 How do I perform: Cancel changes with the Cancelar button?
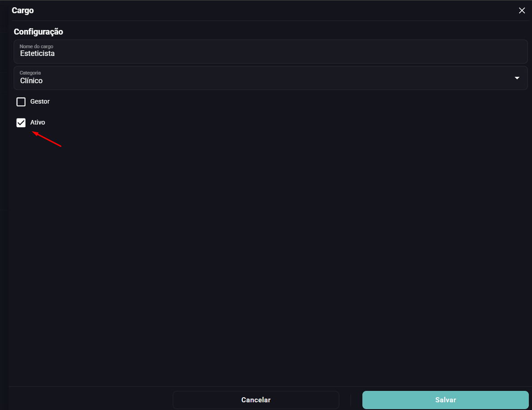tap(256, 400)
